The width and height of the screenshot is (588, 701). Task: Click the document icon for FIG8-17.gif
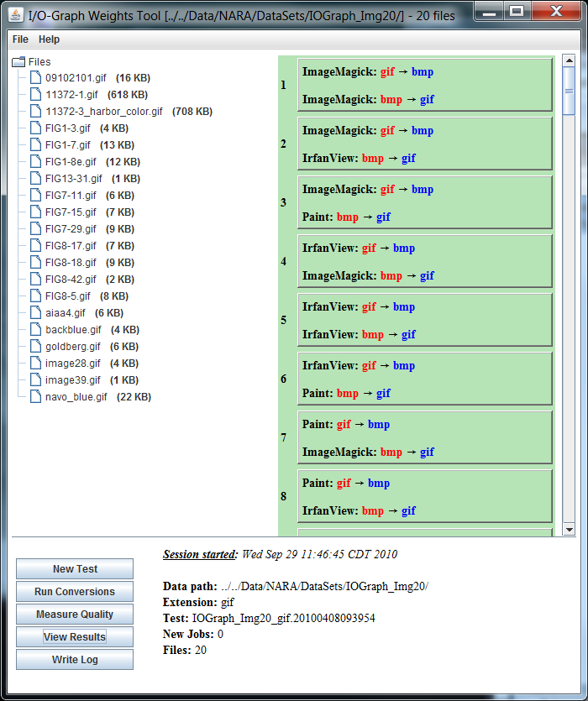point(36,245)
